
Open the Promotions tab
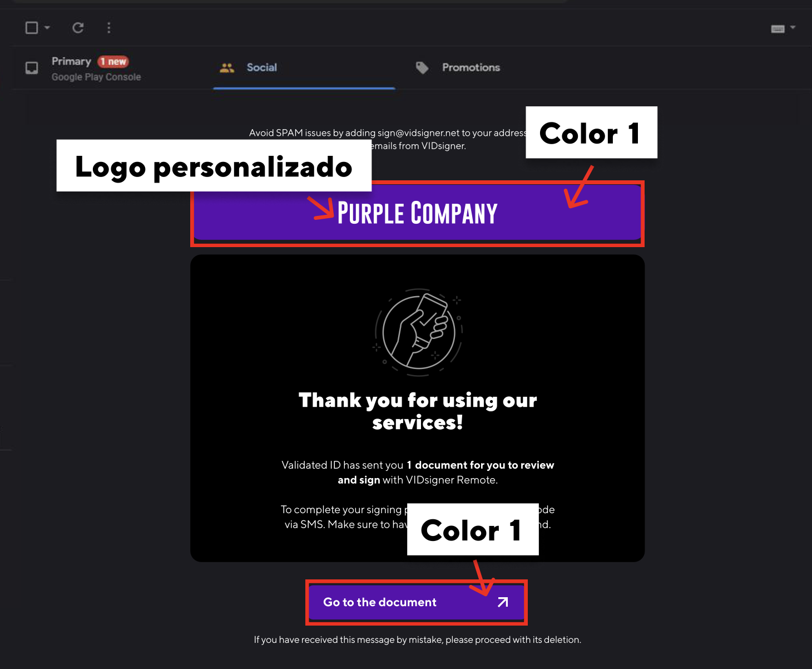pyautogui.click(x=471, y=67)
